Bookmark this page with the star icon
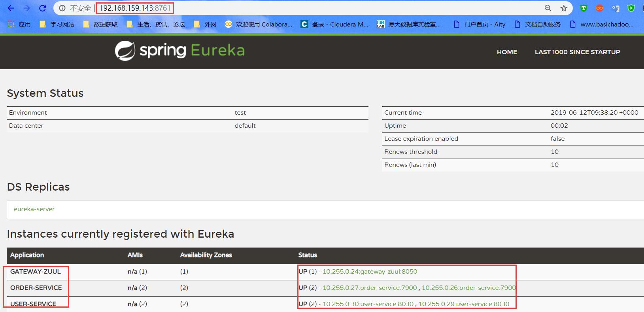The height and width of the screenshot is (312, 644). [564, 8]
